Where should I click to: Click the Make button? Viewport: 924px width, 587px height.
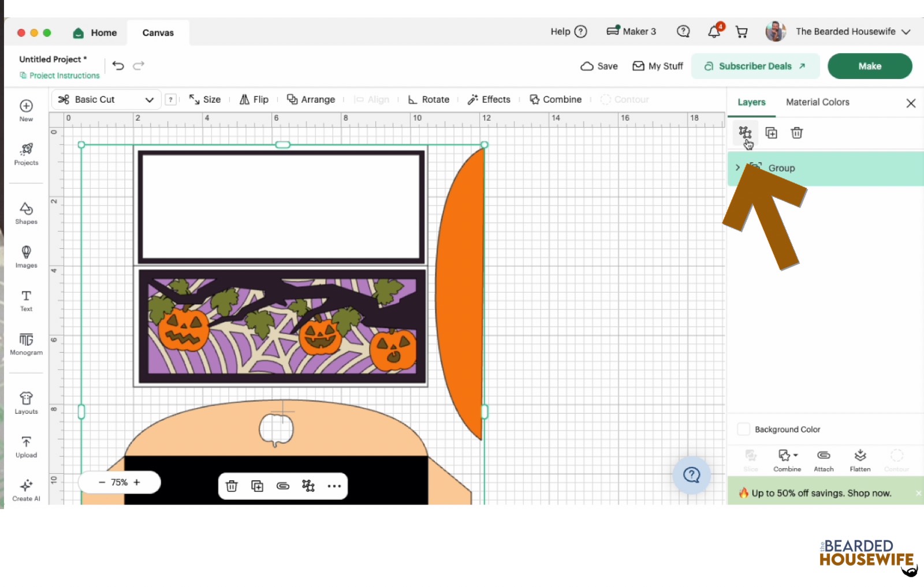coord(870,66)
